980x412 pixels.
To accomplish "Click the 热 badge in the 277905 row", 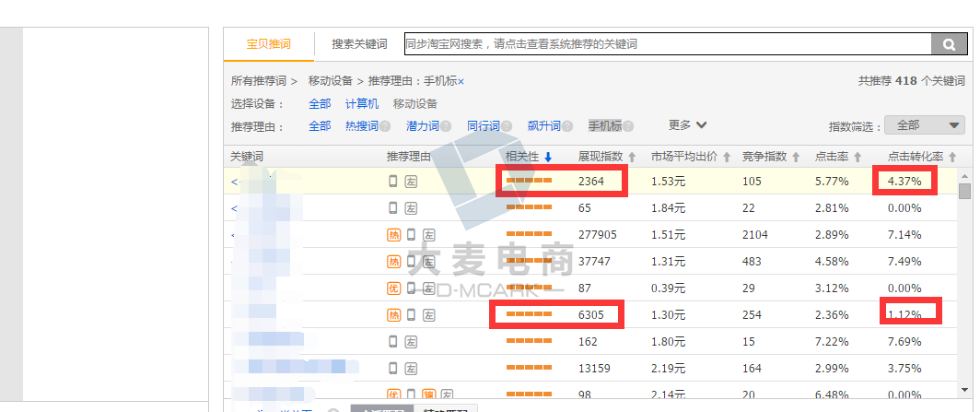I will tap(393, 235).
